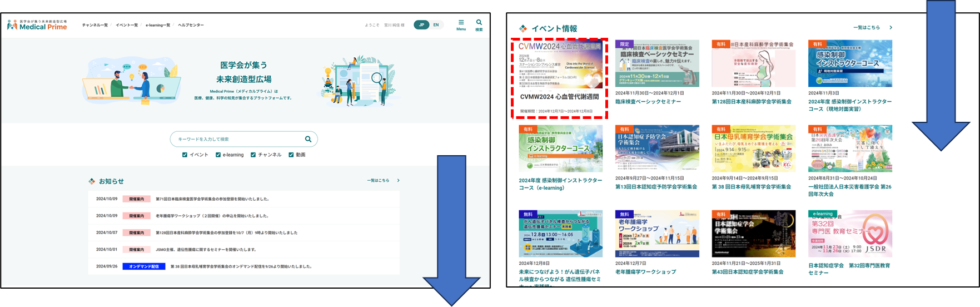980x307 pixels.
Task: Expand イベント情報 list via 一覧はこちら
Action: pos(872,28)
